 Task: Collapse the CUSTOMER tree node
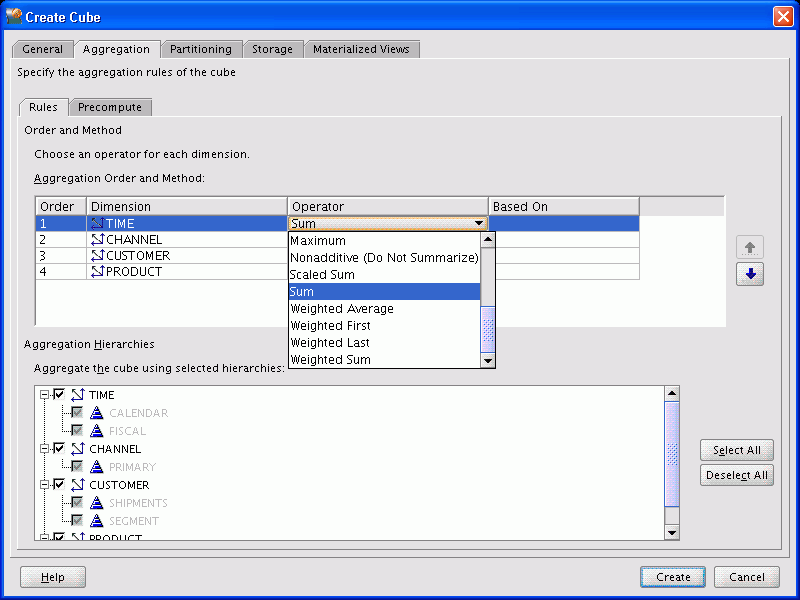42,484
